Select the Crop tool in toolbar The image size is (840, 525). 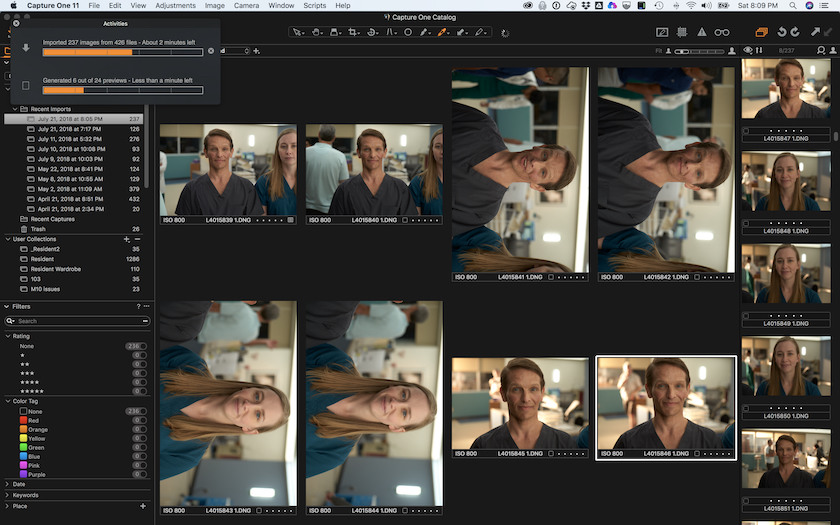(x=350, y=32)
